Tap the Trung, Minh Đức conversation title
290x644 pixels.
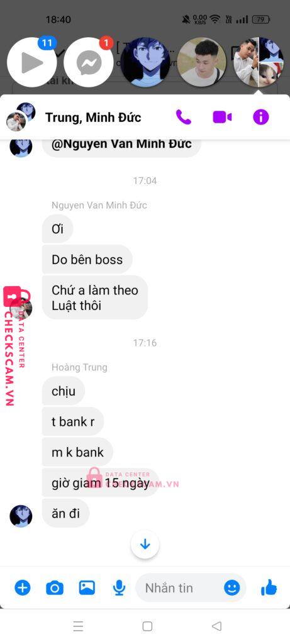93,118
